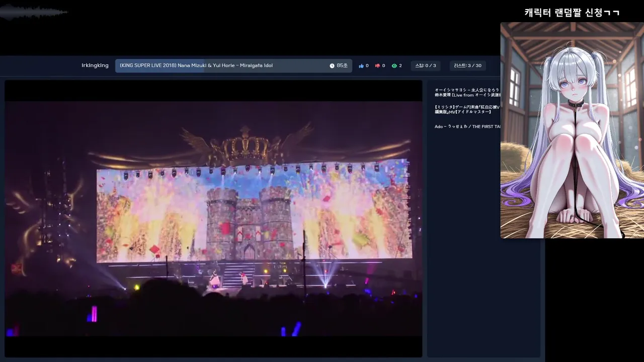Click the Irkingking requester name
This screenshot has width=644, height=362.
[95, 65]
